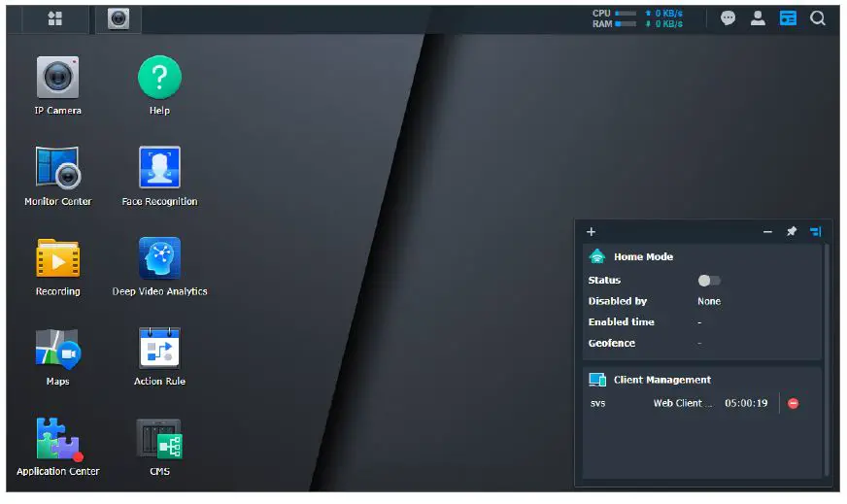This screenshot has height=504, width=847.
Task: Click the 'svs' client name
Action: tap(598, 404)
